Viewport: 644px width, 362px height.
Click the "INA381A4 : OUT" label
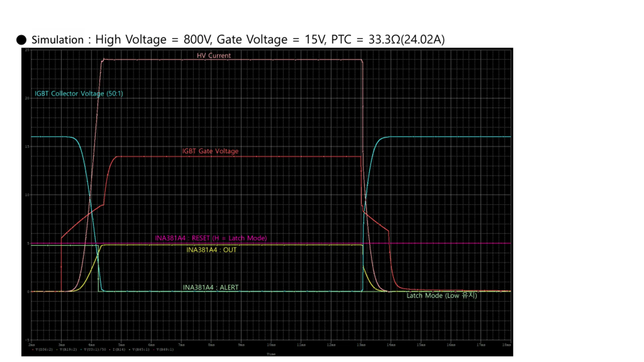click(x=211, y=250)
